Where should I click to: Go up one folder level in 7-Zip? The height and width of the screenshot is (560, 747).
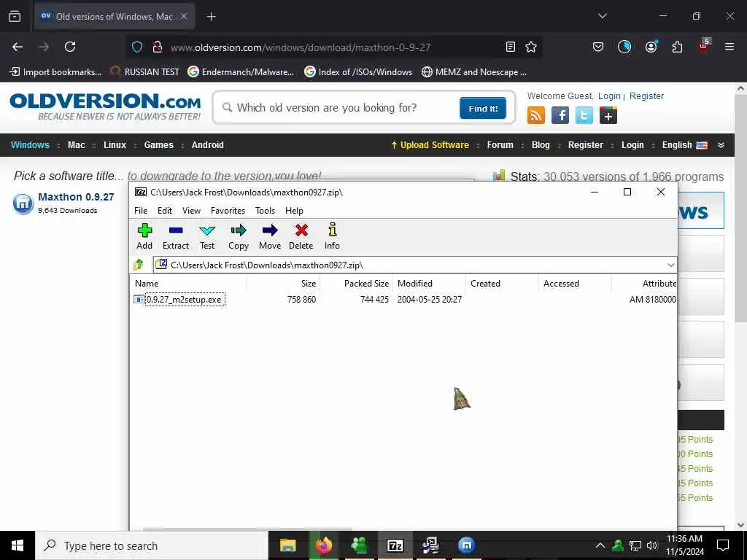click(x=139, y=265)
